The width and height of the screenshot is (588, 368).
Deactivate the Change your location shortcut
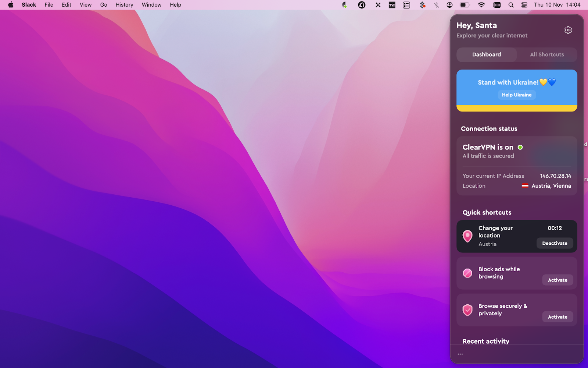tap(555, 243)
